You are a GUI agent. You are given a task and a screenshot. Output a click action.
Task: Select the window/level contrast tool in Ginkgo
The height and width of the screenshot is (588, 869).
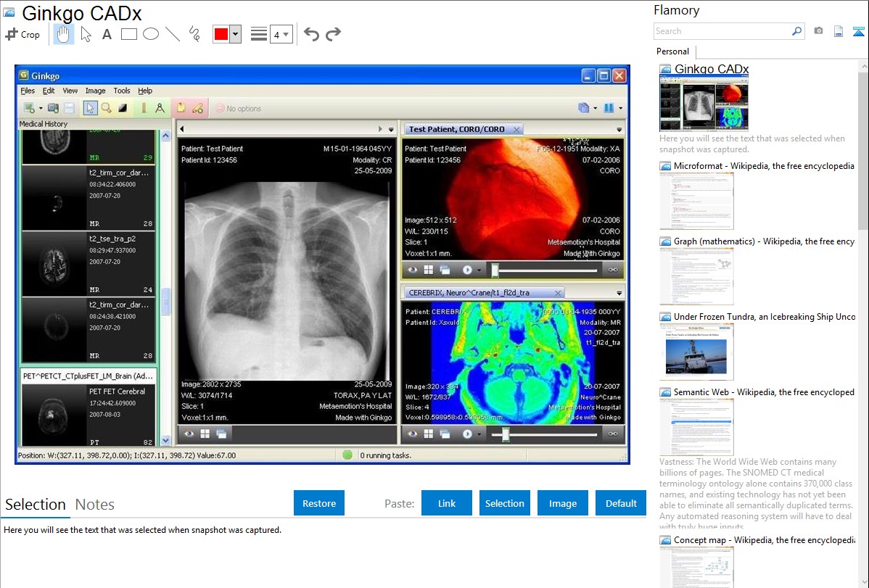123,108
